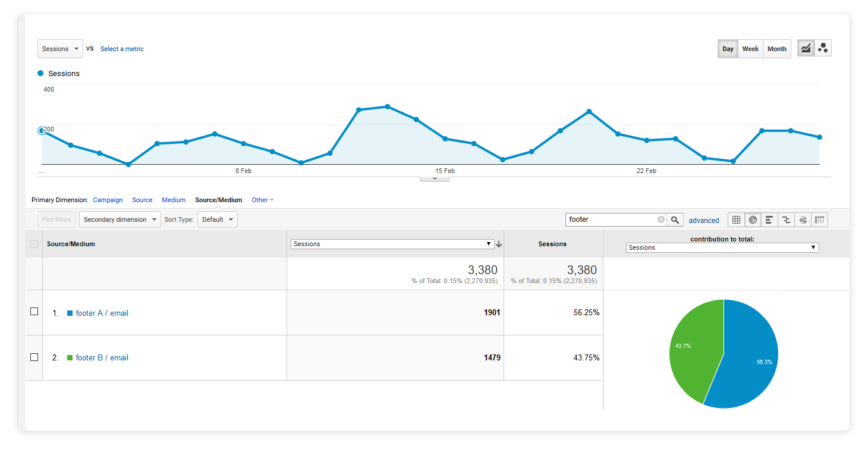
Task: Set primary dimension to Medium
Action: click(x=174, y=200)
